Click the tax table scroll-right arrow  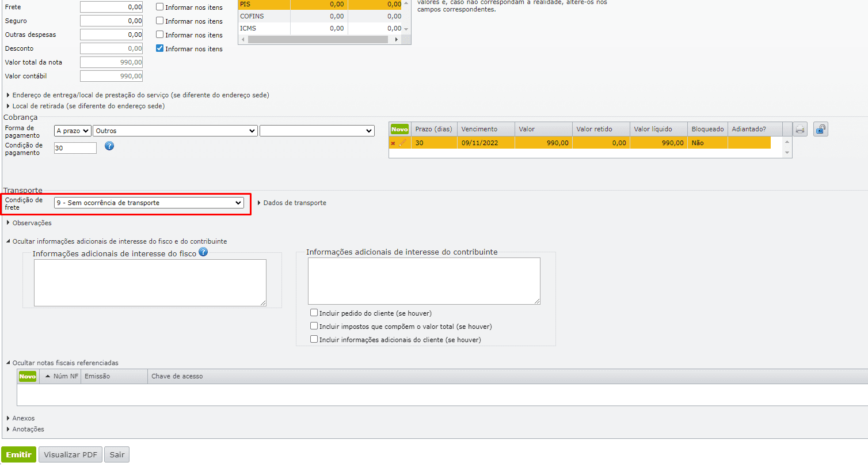tap(397, 40)
